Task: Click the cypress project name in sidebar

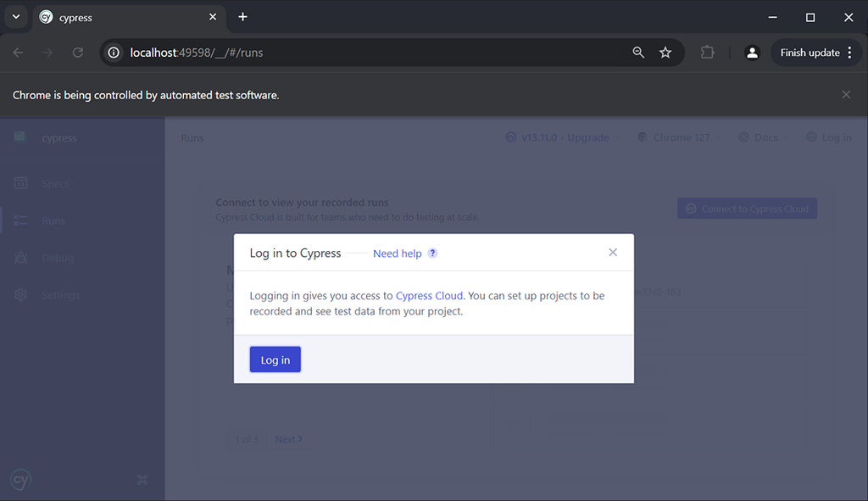Action: coord(59,138)
